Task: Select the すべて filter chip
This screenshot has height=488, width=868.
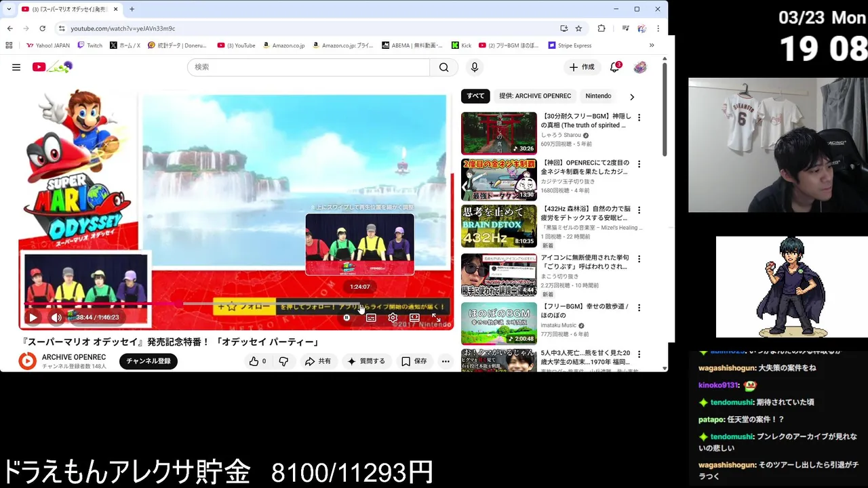Action: coord(475,96)
